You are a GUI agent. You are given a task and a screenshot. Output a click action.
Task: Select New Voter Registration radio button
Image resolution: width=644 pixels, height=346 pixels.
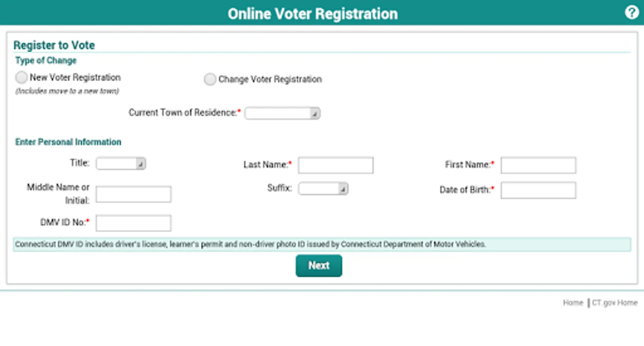point(22,77)
